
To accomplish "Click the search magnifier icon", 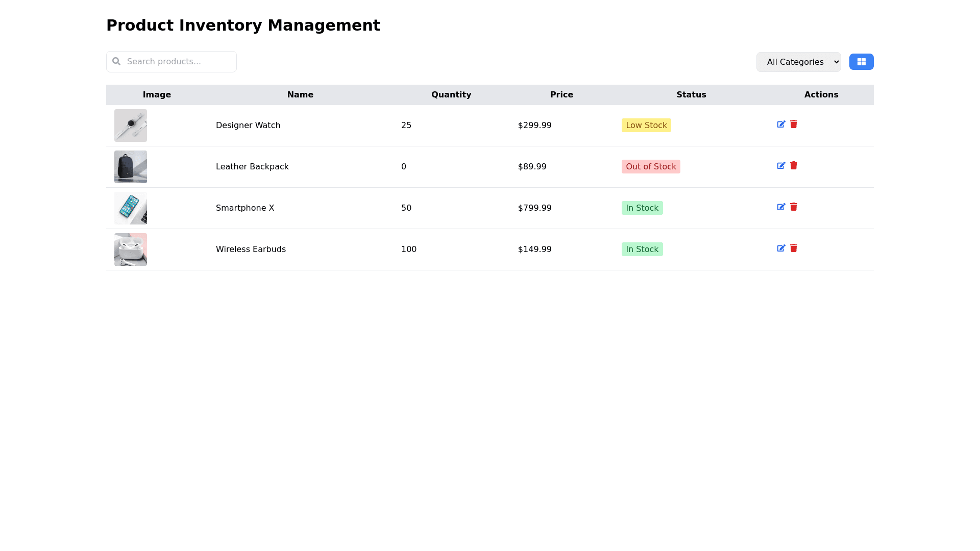I will [116, 61].
